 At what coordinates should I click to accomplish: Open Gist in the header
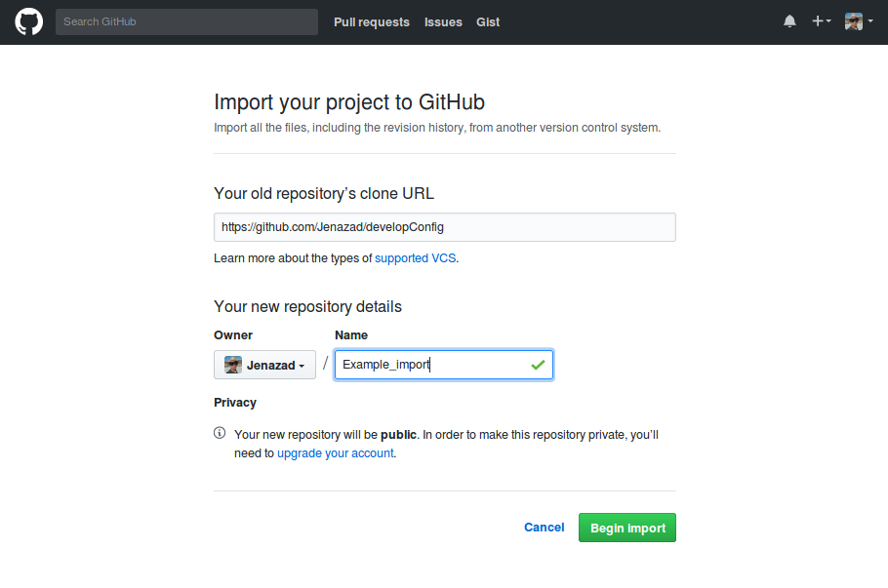pyautogui.click(x=488, y=22)
